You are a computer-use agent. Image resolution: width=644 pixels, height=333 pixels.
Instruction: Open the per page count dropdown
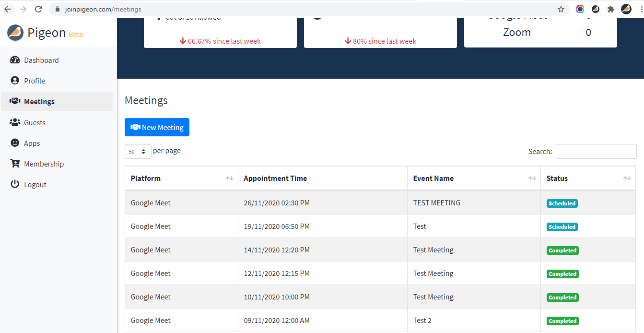point(138,152)
